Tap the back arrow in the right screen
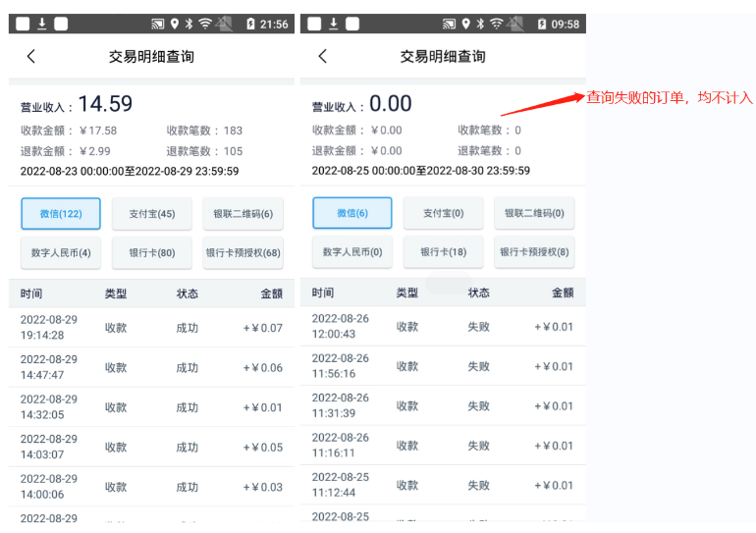The height and width of the screenshot is (533, 756). [323, 56]
